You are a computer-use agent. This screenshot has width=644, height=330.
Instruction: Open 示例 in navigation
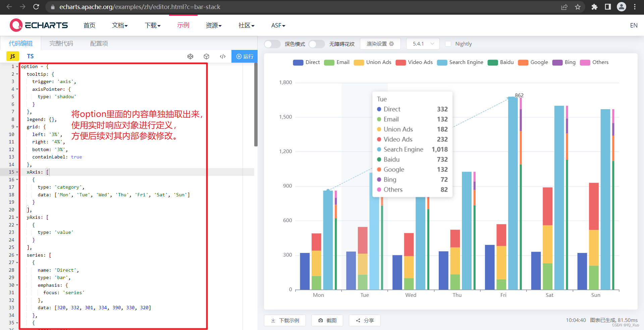183,25
